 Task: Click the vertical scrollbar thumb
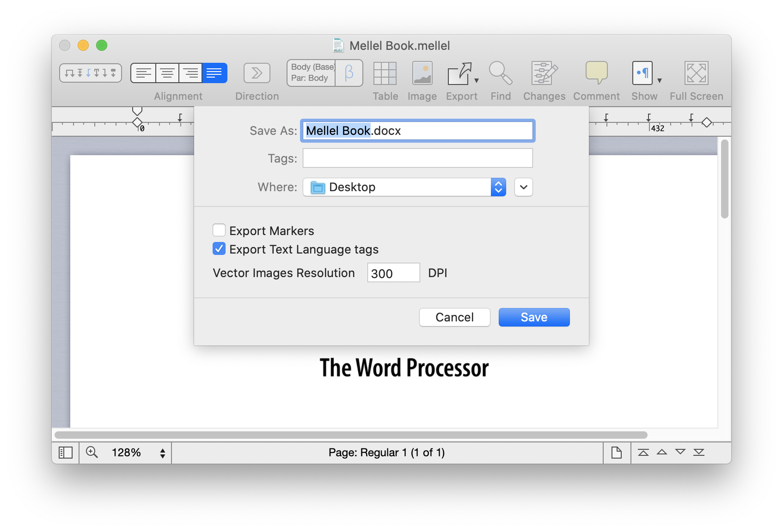pos(725,179)
